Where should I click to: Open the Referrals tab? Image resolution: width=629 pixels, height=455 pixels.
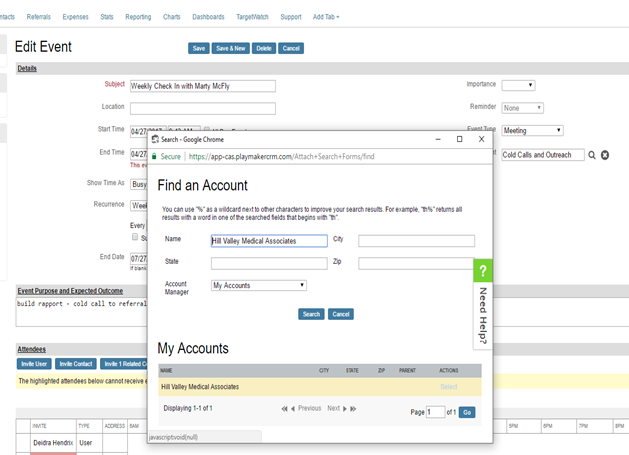point(39,17)
